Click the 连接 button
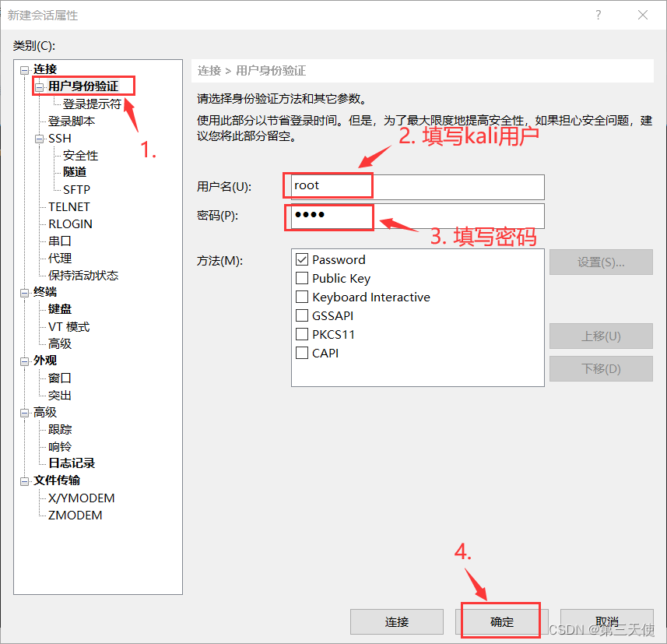667x644 pixels. [x=397, y=621]
